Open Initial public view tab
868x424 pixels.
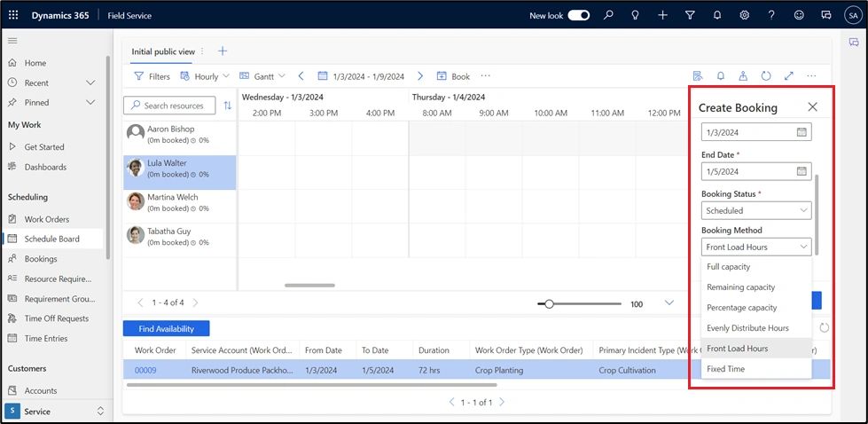[163, 51]
